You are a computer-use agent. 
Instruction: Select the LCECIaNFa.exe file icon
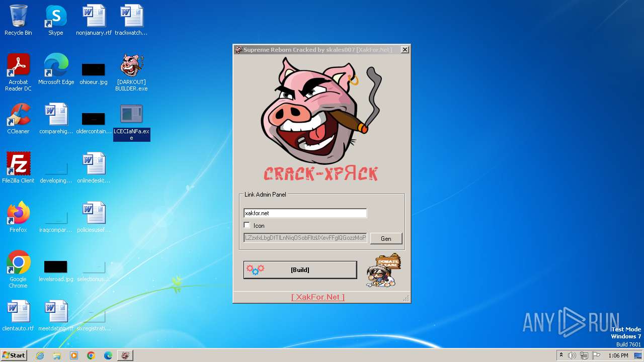(x=131, y=122)
